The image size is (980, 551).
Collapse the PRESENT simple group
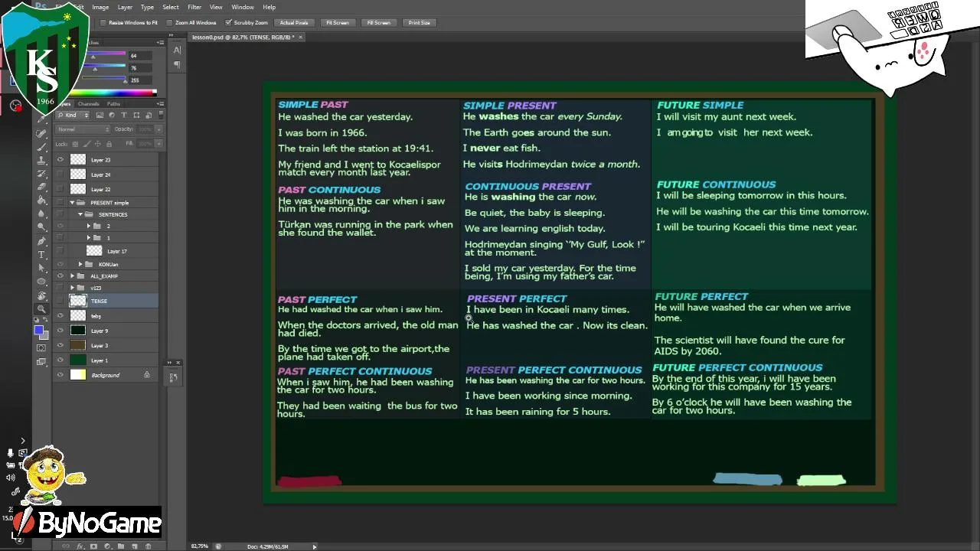click(x=73, y=203)
